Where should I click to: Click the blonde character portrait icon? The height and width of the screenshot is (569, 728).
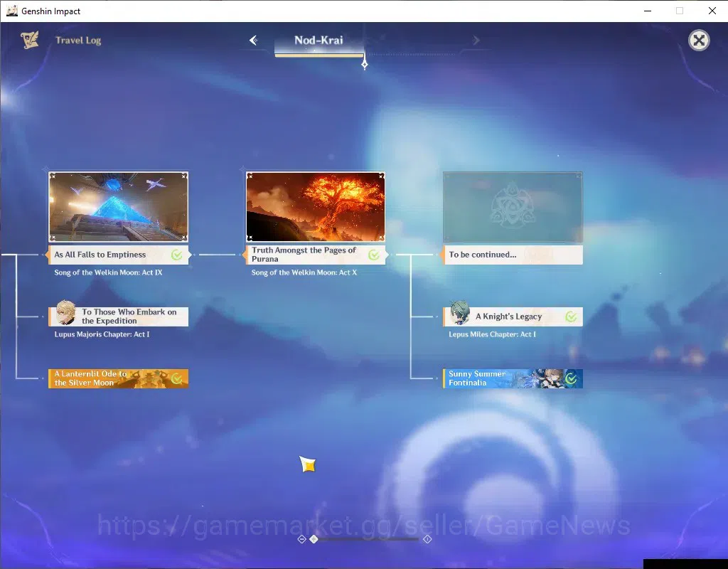pyautogui.click(x=65, y=313)
